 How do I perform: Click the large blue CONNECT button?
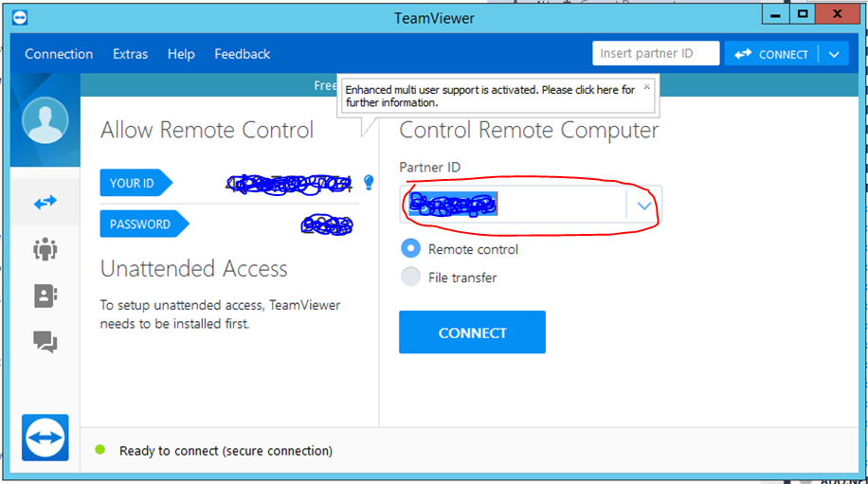pos(472,332)
